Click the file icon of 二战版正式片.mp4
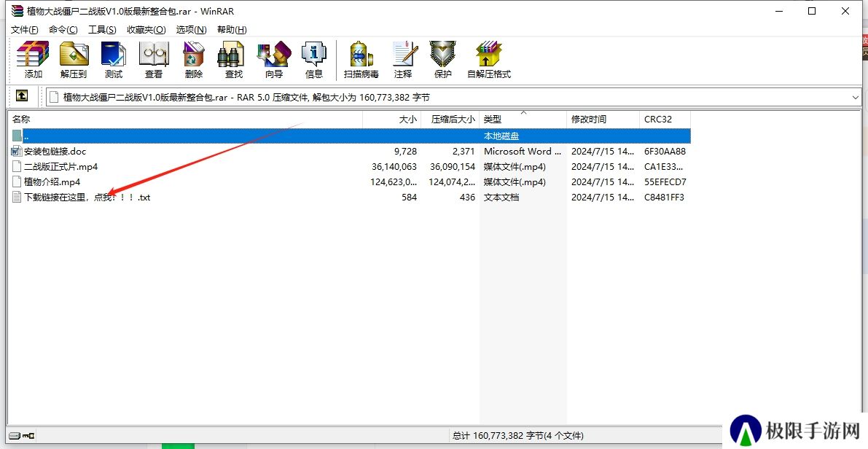 coord(17,167)
